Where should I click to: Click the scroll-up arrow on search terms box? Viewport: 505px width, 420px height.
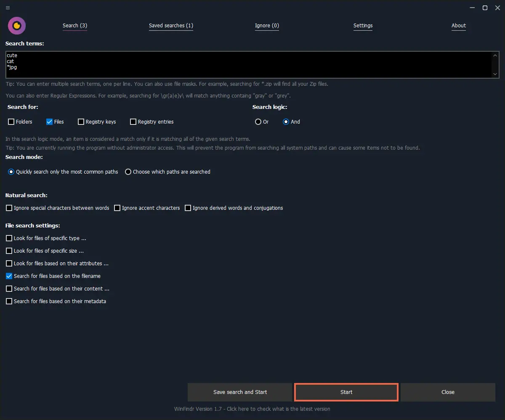pyautogui.click(x=495, y=55)
